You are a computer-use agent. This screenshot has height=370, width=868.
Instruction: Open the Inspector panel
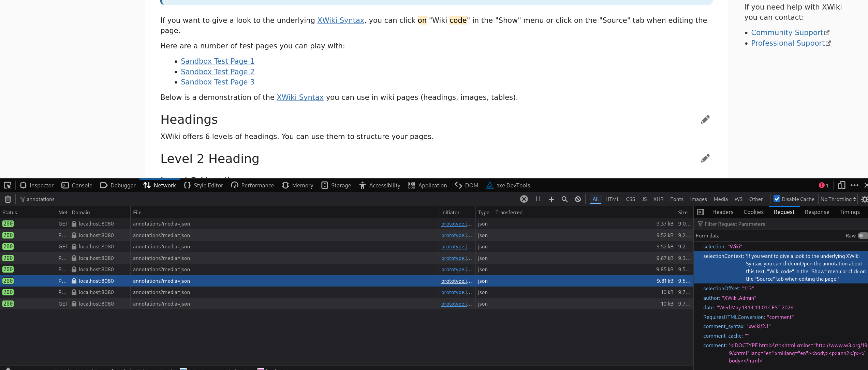coord(36,185)
